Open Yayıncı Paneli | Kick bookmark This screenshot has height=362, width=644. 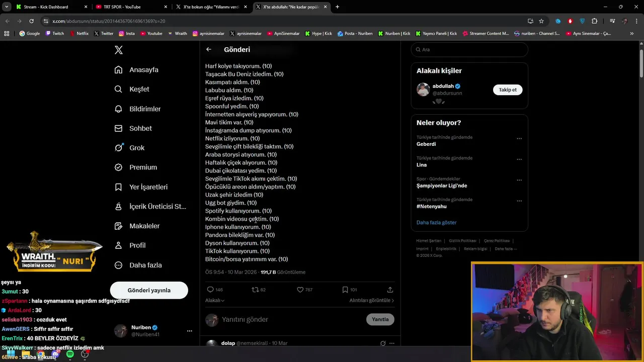click(x=436, y=34)
